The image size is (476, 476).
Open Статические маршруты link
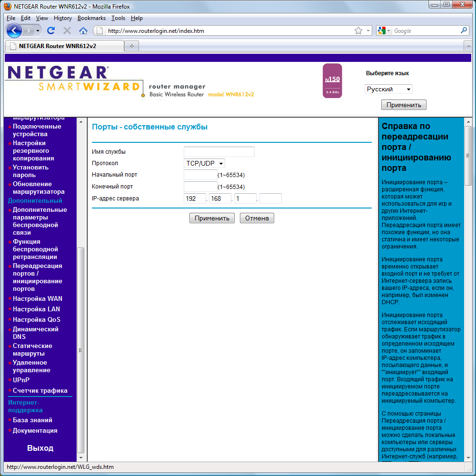32,350
